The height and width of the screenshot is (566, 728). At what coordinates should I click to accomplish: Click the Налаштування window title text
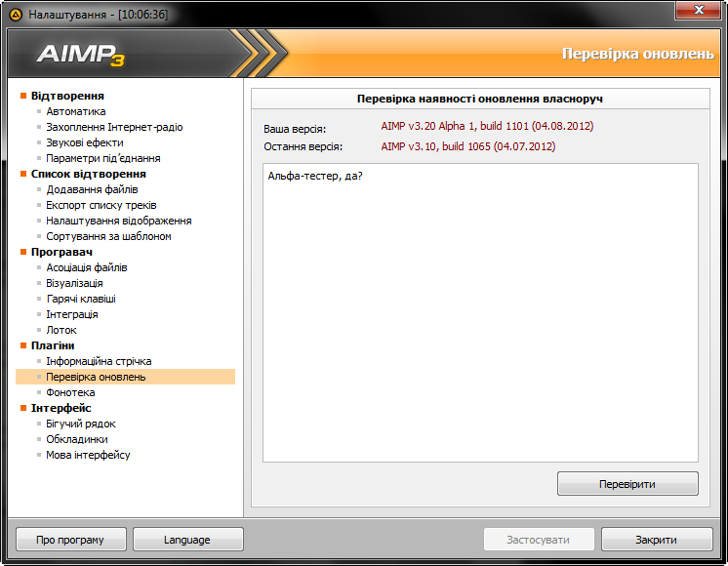(x=98, y=15)
